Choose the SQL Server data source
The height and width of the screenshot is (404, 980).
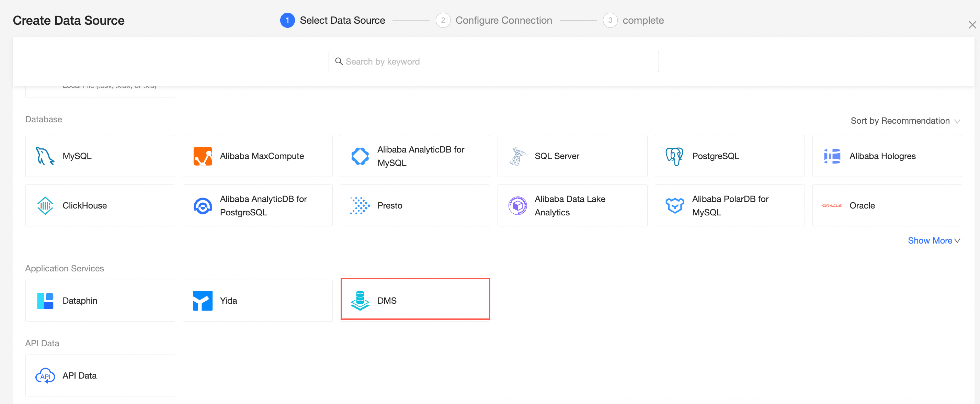tap(572, 156)
